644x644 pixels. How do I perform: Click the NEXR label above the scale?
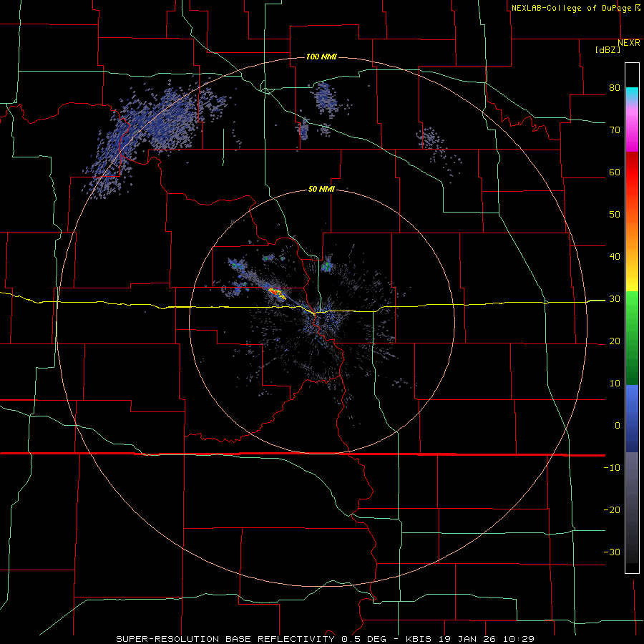[628, 43]
